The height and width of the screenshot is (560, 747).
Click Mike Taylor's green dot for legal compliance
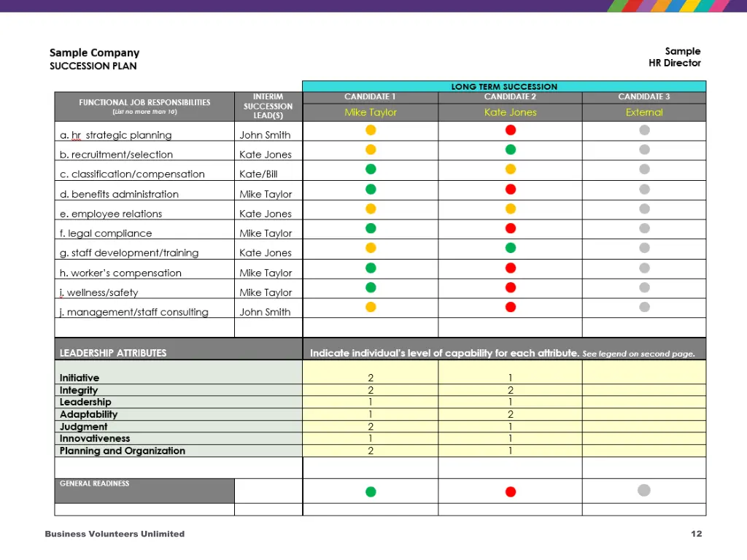(x=371, y=228)
